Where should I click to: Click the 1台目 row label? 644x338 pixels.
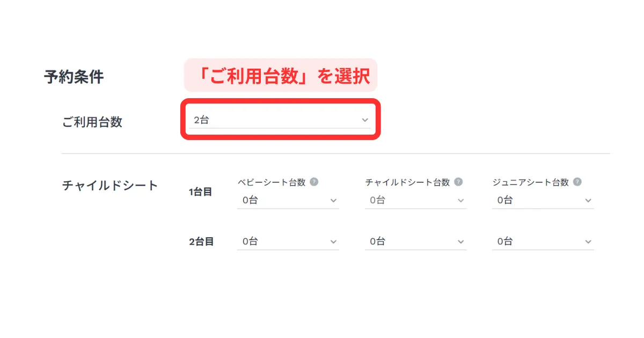(201, 192)
